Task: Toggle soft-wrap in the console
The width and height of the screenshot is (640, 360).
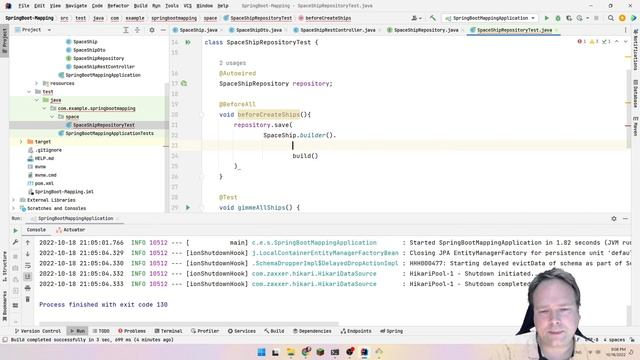Action: 28,265
